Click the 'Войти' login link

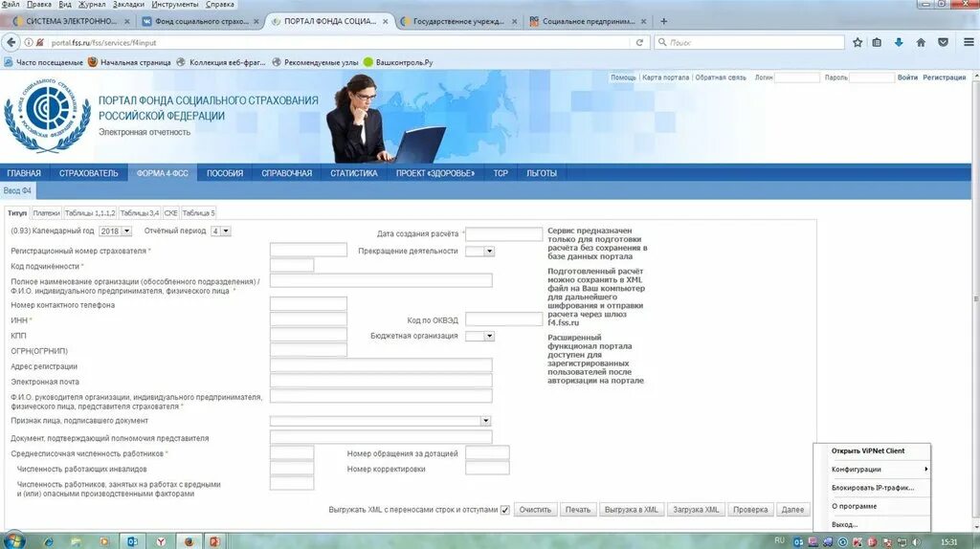click(907, 77)
